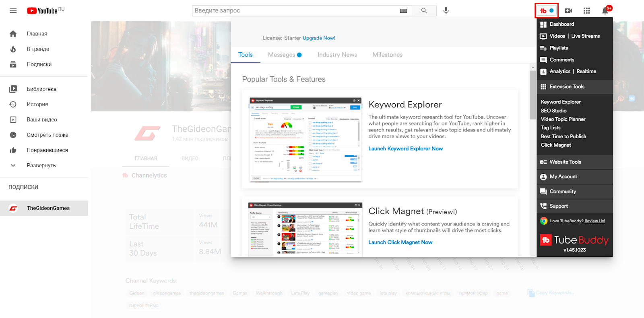Open My Account section
This screenshot has width=644, height=318.
pyautogui.click(x=575, y=177)
